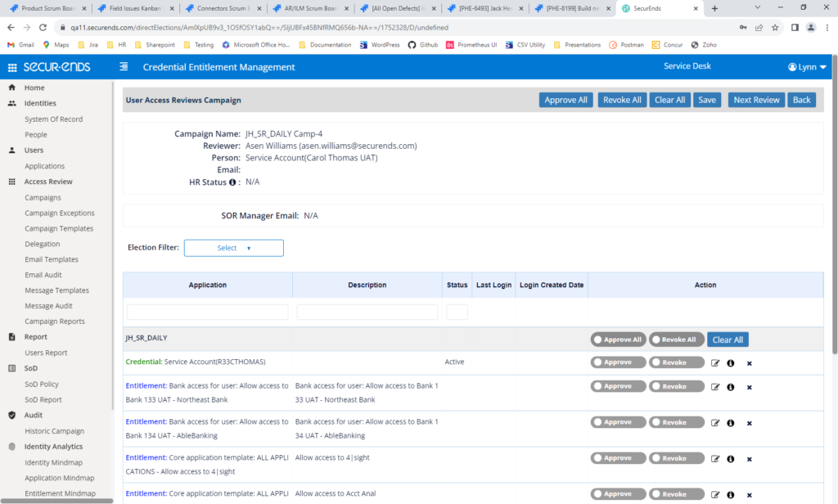Click the Audit shield icon in sidebar
The image size is (838, 504).
(11, 416)
